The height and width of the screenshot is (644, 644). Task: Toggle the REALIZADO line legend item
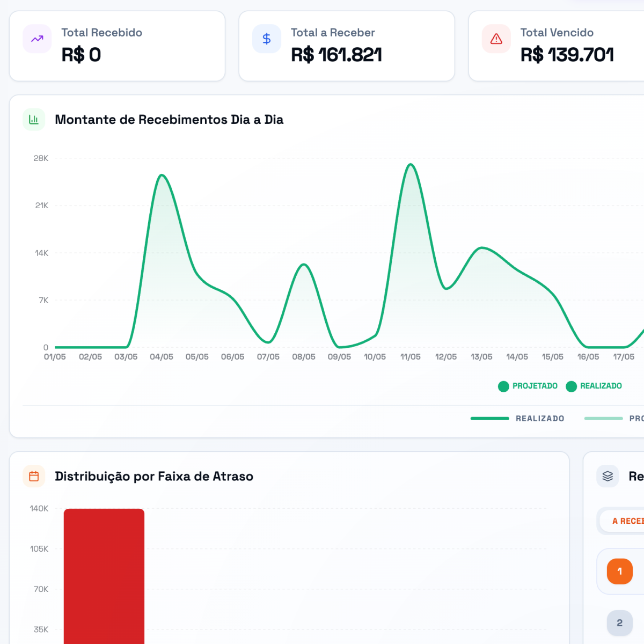coord(517,419)
